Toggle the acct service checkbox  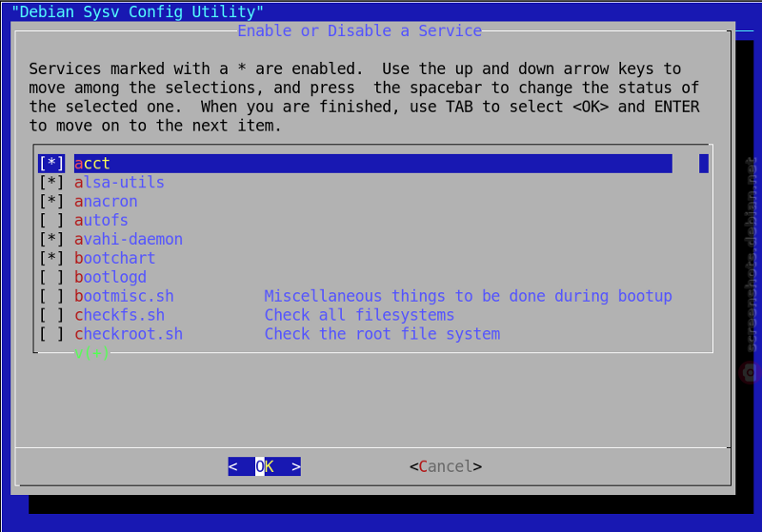51,164
